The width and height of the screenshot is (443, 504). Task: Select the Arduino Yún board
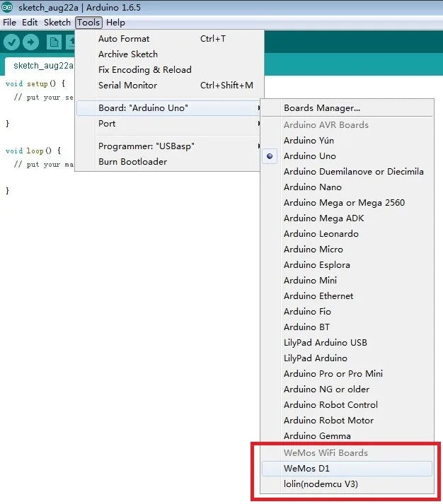pyautogui.click(x=347, y=141)
